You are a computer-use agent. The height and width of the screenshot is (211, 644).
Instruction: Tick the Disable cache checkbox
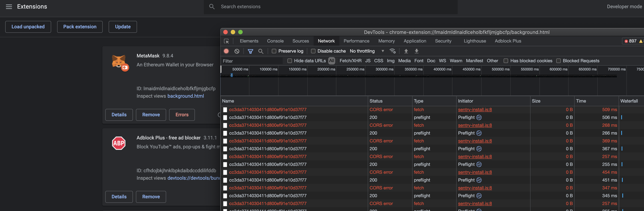pyautogui.click(x=313, y=51)
